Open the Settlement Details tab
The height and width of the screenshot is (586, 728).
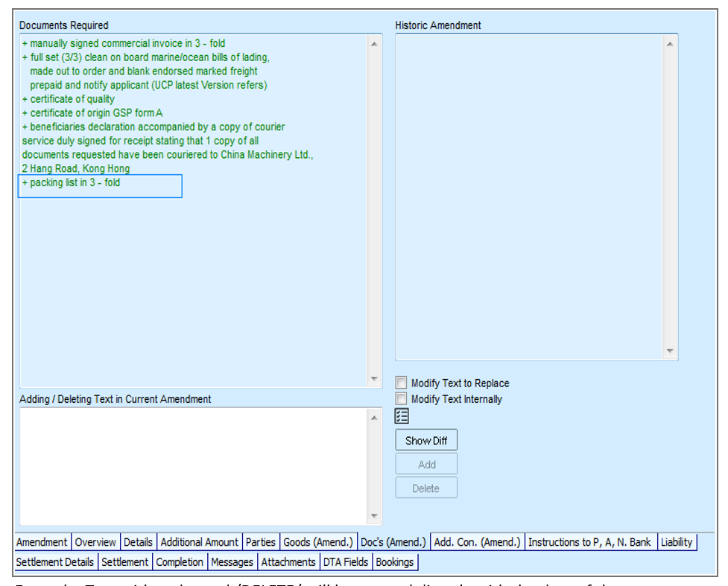point(55,562)
